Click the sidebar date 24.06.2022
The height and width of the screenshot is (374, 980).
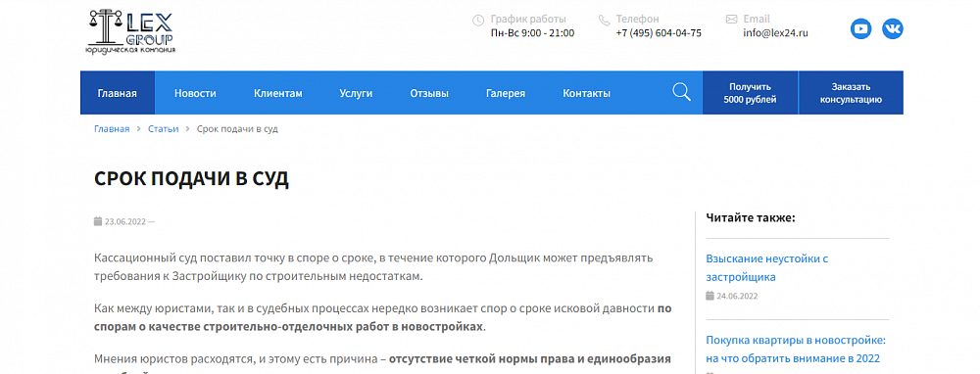tap(737, 296)
